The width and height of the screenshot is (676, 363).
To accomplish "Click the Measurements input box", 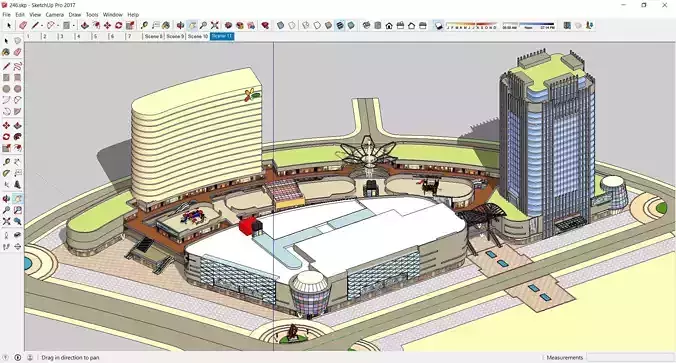I will click(630, 357).
